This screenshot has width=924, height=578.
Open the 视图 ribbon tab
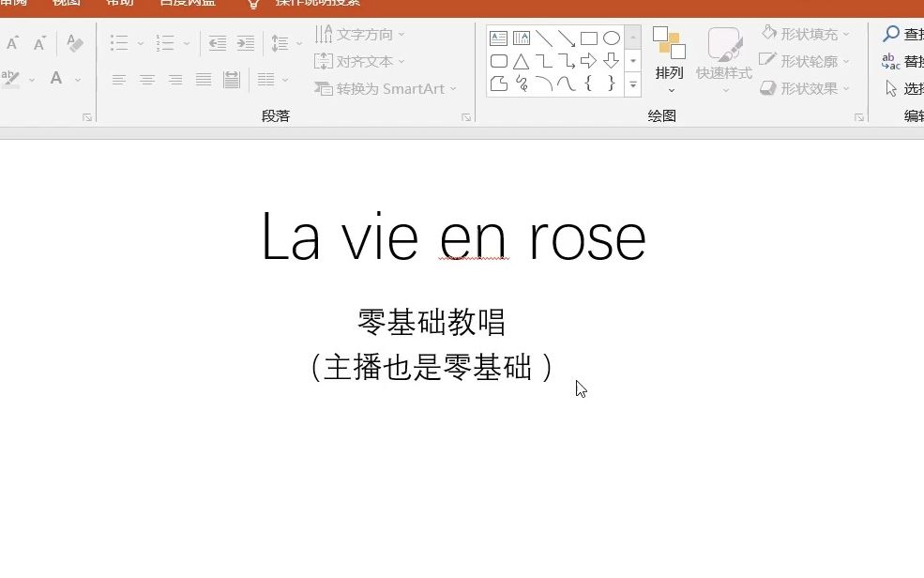66,3
